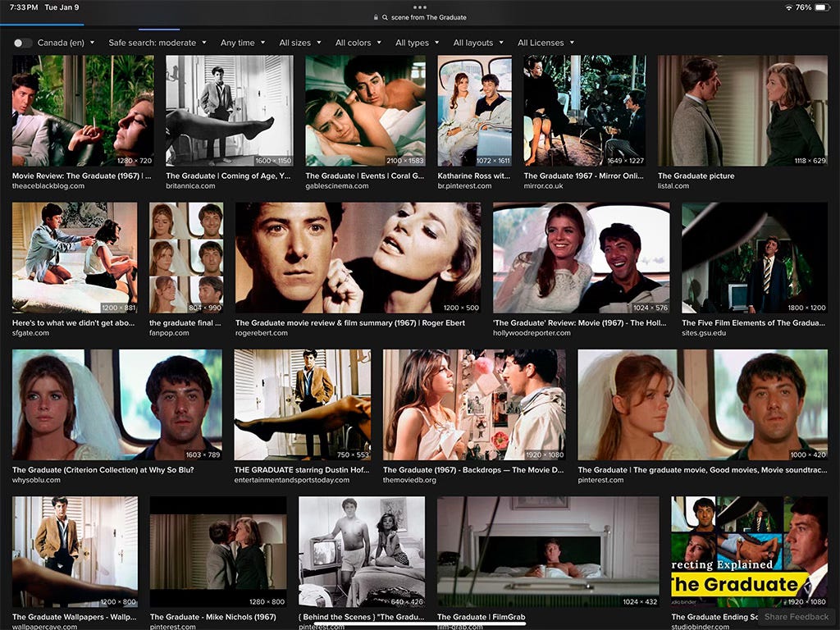This screenshot has width=840, height=630.
Task: Click the hollywoodreporter.com source text
Action: (532, 333)
